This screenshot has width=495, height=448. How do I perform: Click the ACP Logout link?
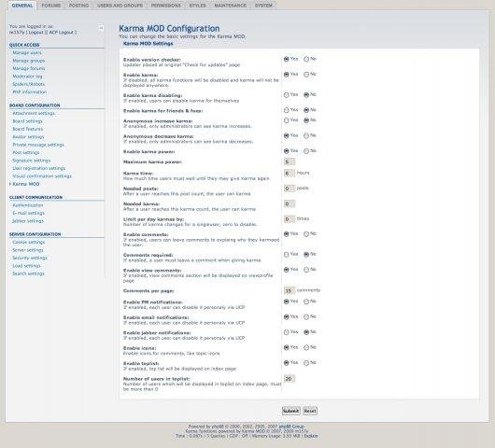pyautogui.click(x=62, y=32)
